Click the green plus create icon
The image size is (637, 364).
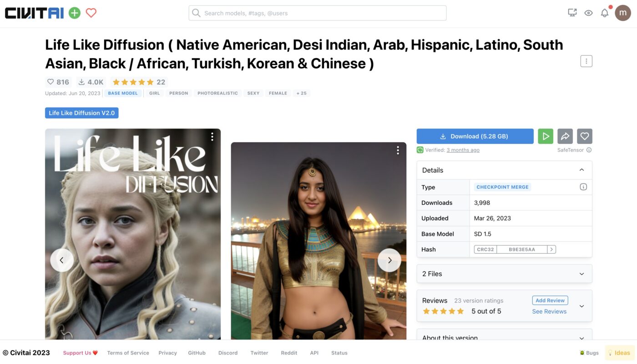click(x=75, y=13)
